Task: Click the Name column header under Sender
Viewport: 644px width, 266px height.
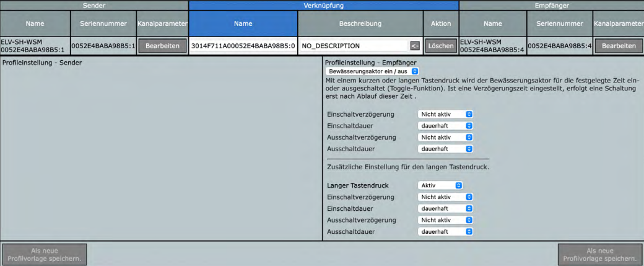Action: 35,24
